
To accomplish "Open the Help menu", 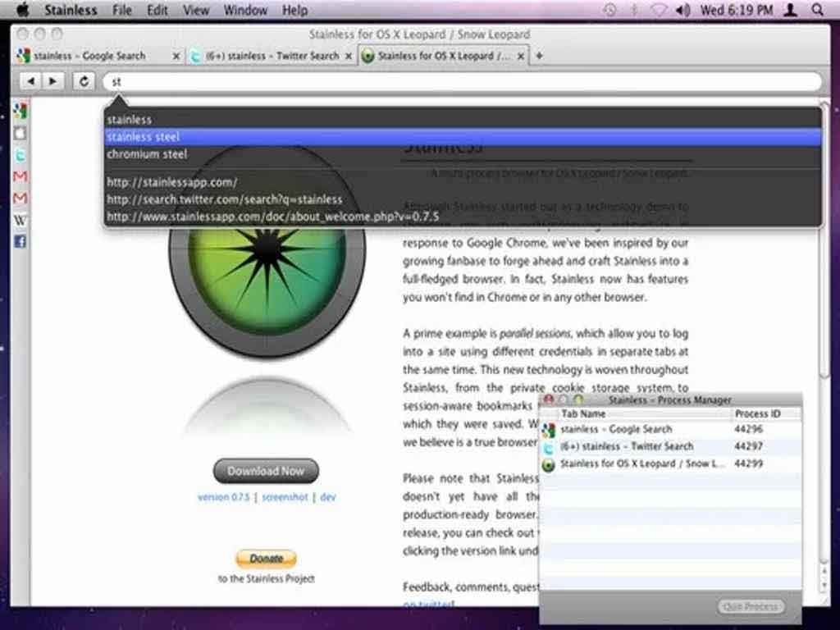I will [294, 10].
